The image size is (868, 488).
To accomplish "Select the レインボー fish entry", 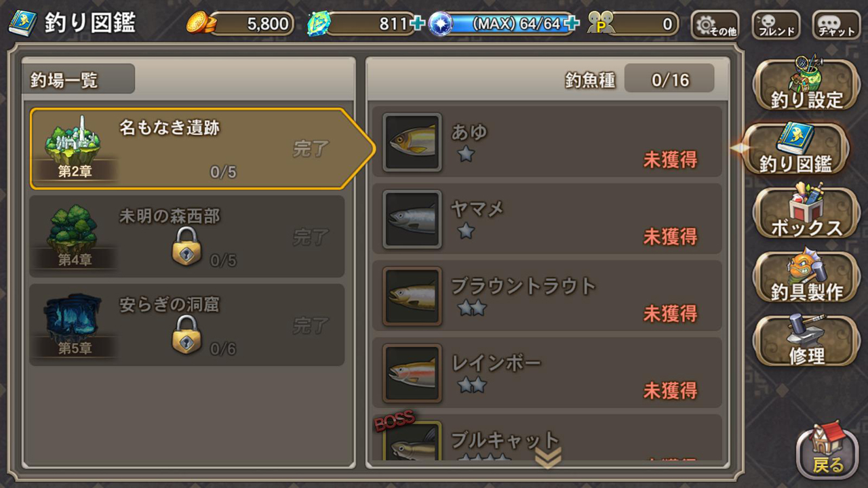I will click(547, 373).
